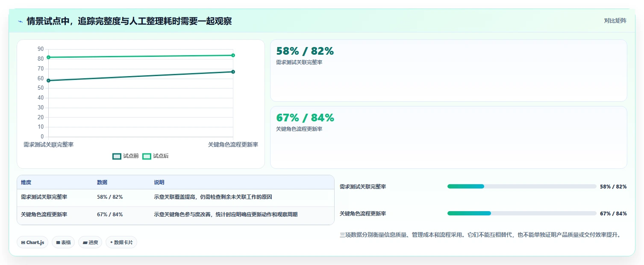Viewport: 644px width, 265px height.
Task: Click the 试点后 data point at 84
Action: [x=233, y=55]
